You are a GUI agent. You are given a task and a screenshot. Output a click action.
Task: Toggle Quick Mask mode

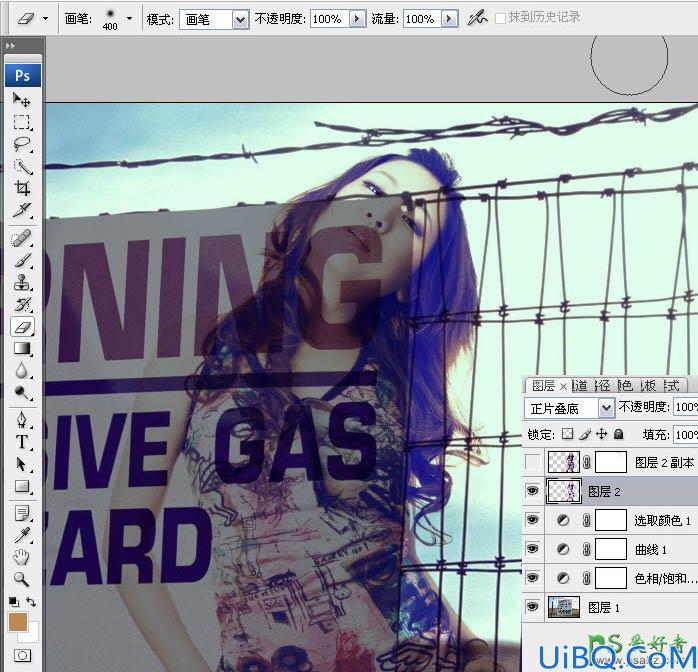point(21,656)
